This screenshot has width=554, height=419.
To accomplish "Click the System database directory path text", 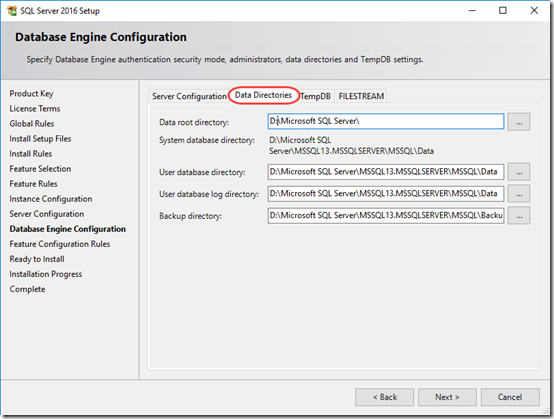I will tap(351, 146).
